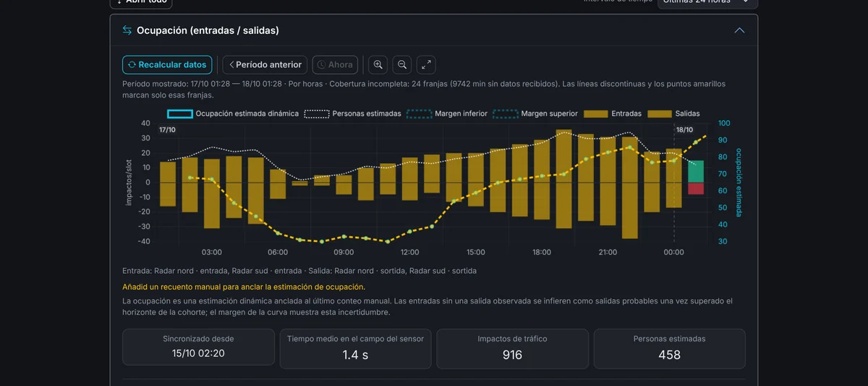Click the 15/10 02:20 value
This screenshot has height=386, width=868.
point(198,353)
